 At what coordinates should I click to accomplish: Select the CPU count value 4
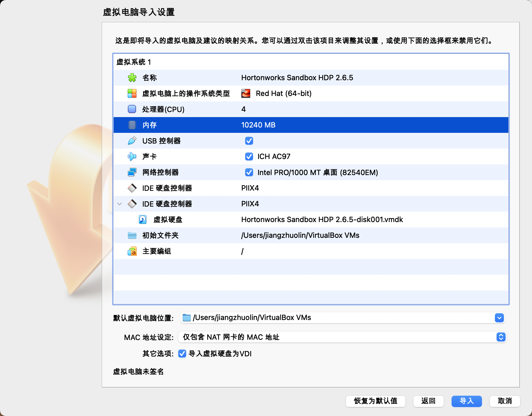click(244, 109)
